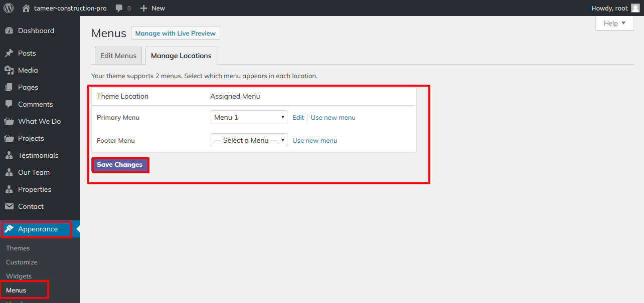This screenshot has width=644, height=303.
Task: Click the Posts pushpin icon
Action: [x=9, y=53]
